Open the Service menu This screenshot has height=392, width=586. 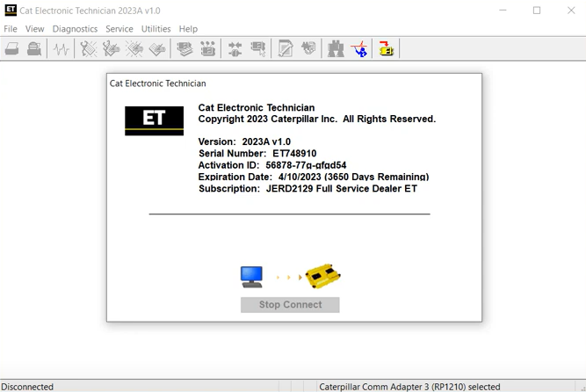click(119, 29)
